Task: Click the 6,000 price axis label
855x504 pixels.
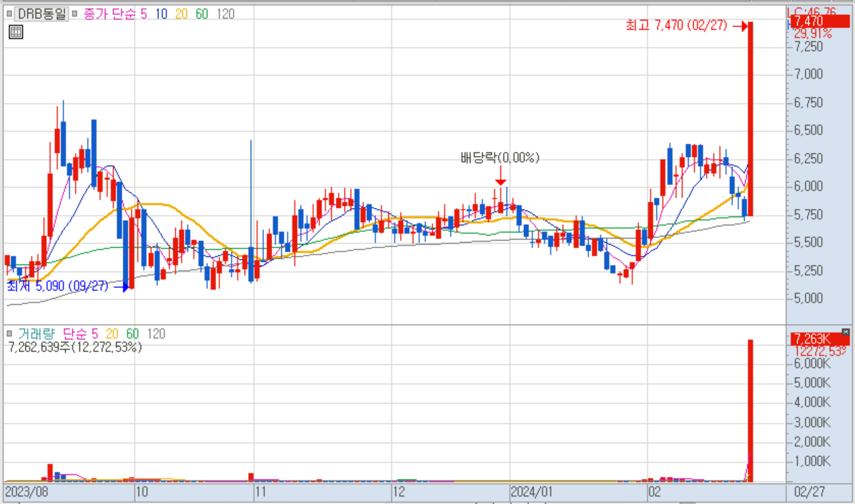Action: (x=808, y=187)
